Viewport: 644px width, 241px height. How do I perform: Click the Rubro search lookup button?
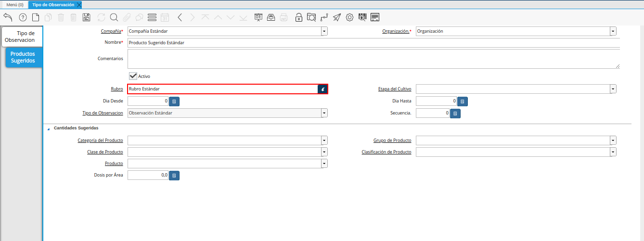pyautogui.click(x=323, y=89)
